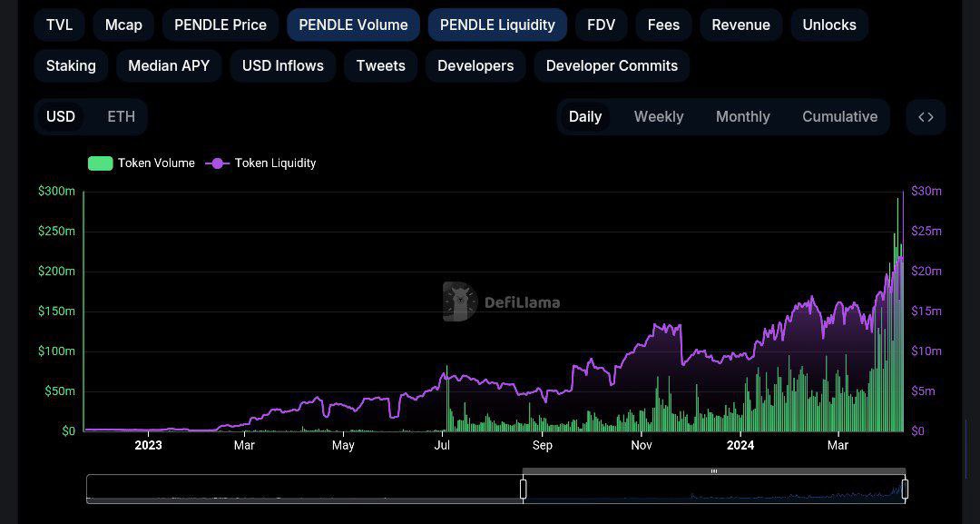The image size is (980, 524).
Task: Toggle the TVL chart metric
Action: pos(59,25)
